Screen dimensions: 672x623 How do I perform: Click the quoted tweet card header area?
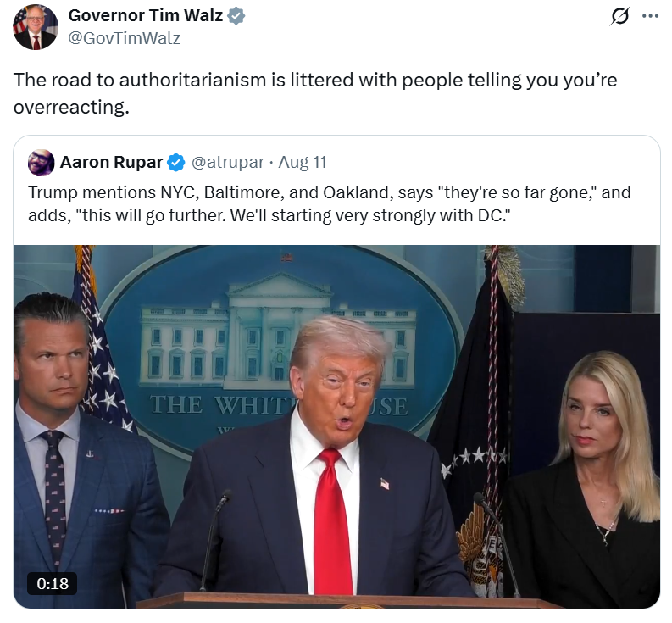[x=337, y=163]
